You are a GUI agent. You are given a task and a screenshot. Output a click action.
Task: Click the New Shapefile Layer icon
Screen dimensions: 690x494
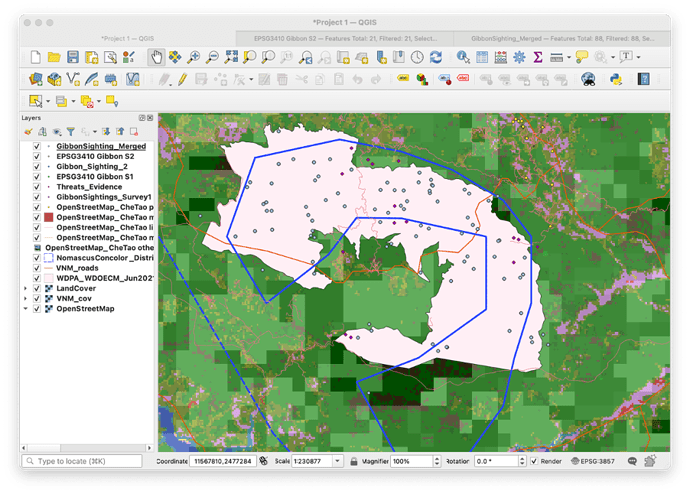click(73, 79)
